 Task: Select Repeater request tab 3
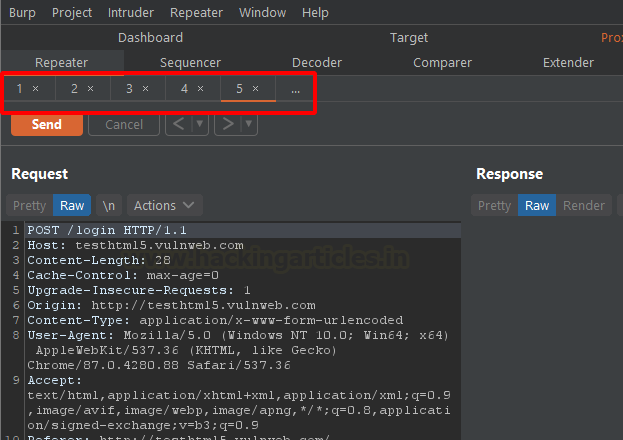point(129,89)
